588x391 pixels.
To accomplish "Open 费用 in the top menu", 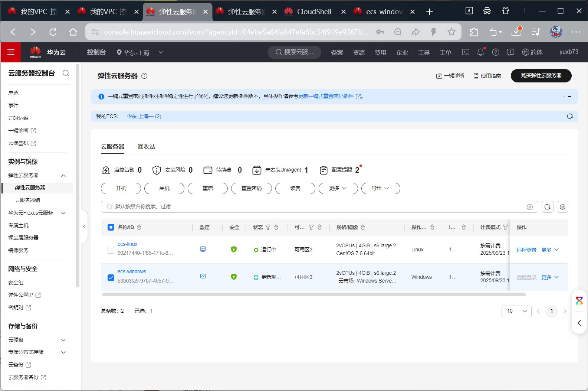I will pyautogui.click(x=381, y=53).
